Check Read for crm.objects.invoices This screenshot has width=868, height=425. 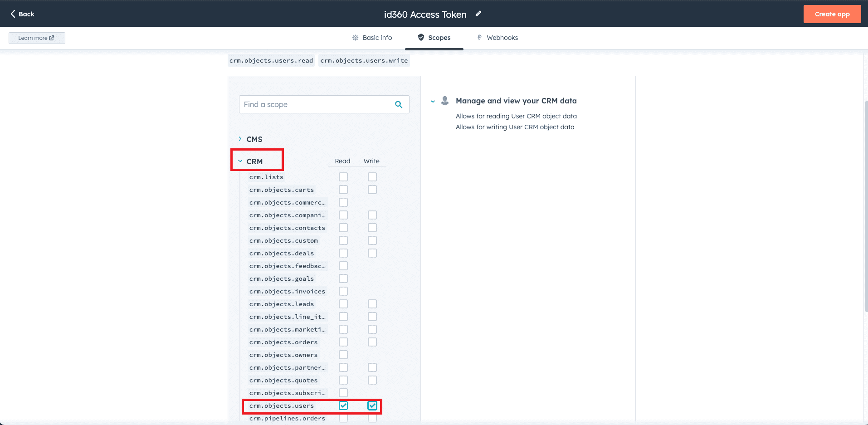343,291
